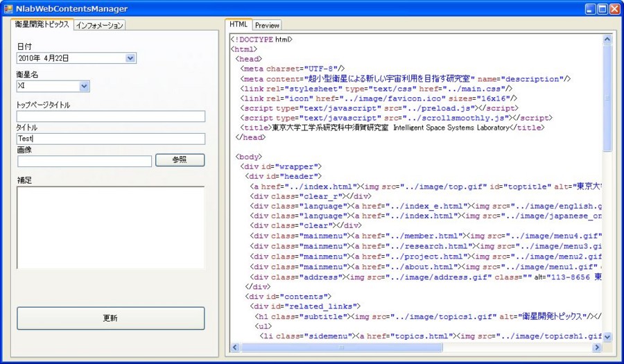Click the date text 2010年 4月22日
624x364 pixels.
point(44,58)
